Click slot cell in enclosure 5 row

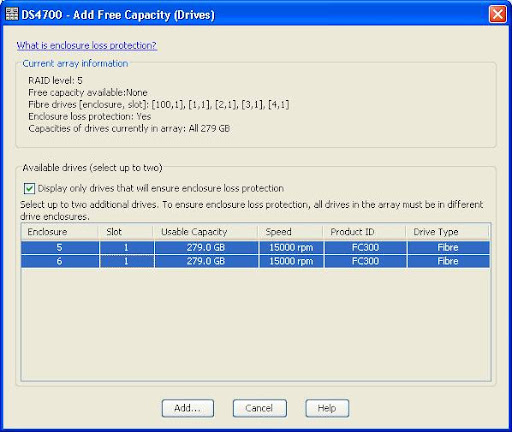pyautogui.click(x=127, y=248)
